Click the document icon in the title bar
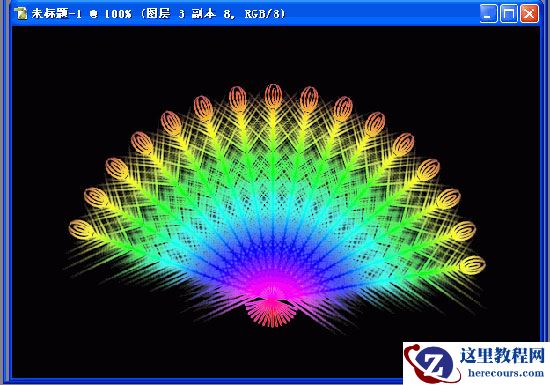The image size is (550, 385). coord(21,14)
